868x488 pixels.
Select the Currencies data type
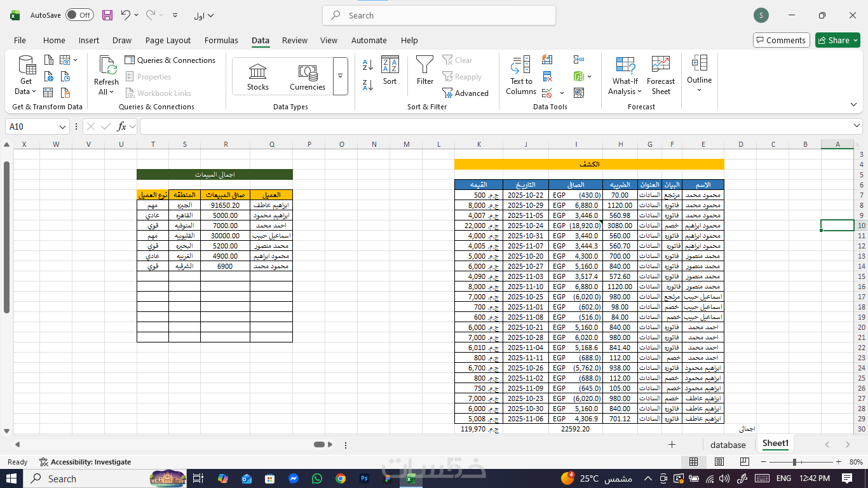(x=308, y=77)
